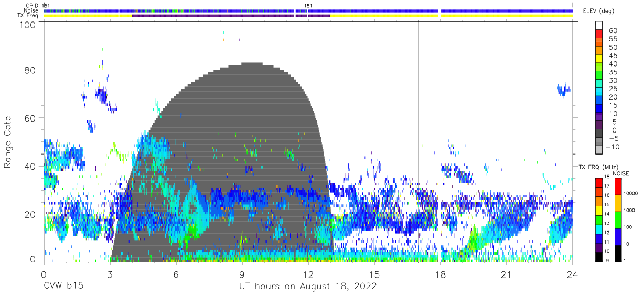Click the '-5' label on the ELEV colorbar
The width and height of the screenshot is (644, 297).
(613, 139)
